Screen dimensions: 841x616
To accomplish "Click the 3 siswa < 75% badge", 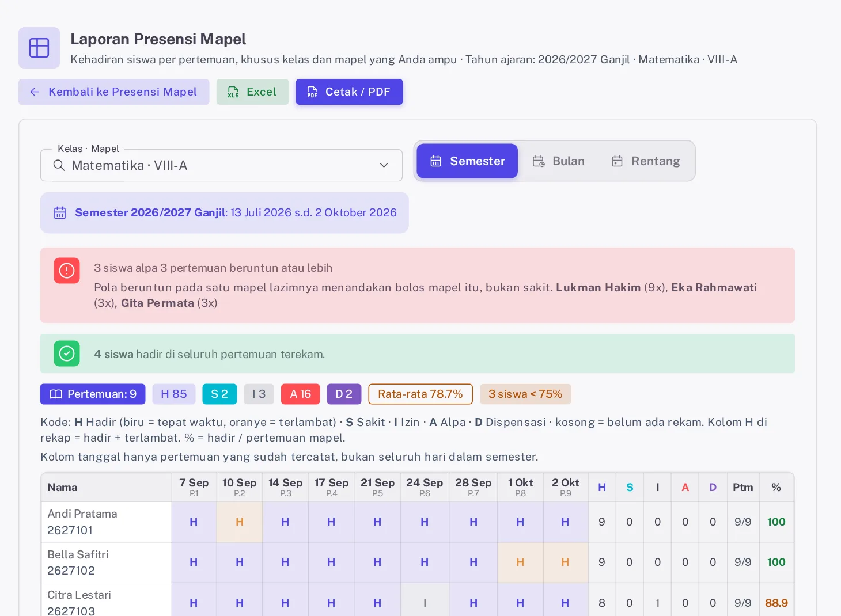I will tap(525, 394).
